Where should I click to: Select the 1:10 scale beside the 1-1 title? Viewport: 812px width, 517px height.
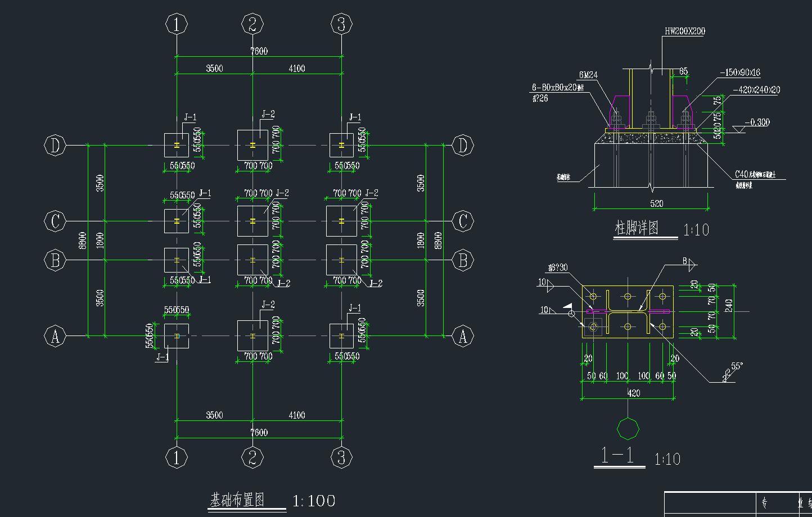[x=667, y=459]
